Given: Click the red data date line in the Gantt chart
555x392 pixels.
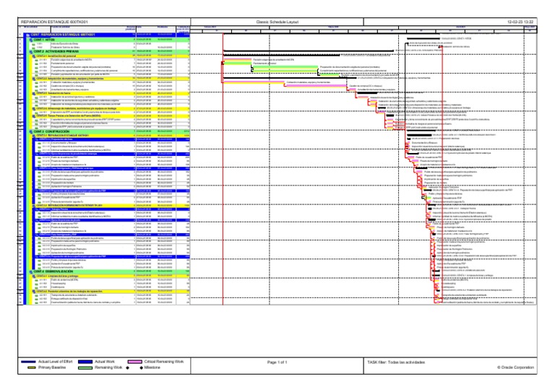Looking at the screenshot, I should (x=223, y=169).
